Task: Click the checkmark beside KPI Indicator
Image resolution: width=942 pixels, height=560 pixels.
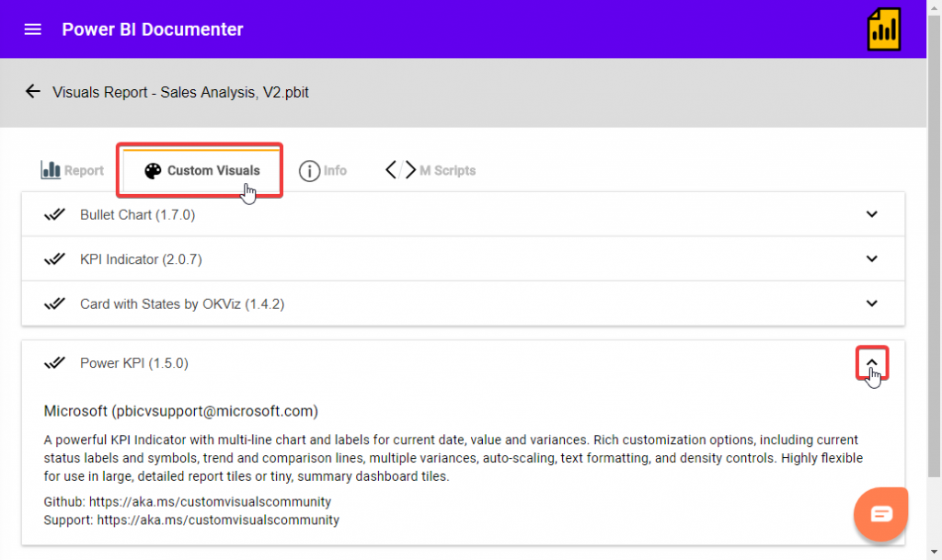Action: coord(54,258)
